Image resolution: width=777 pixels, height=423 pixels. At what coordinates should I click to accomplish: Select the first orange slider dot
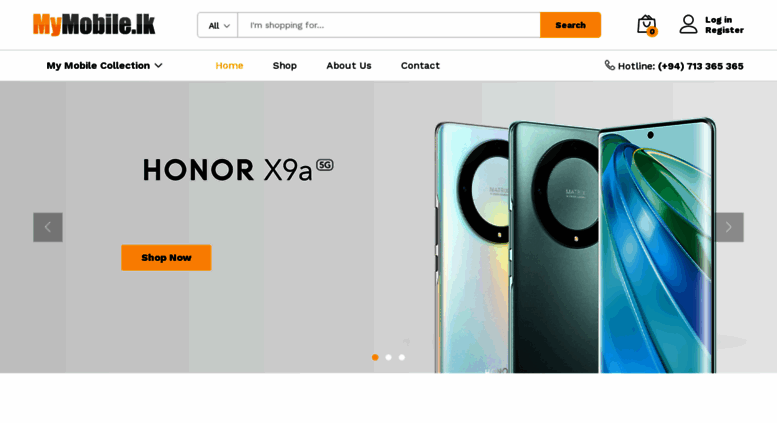(x=375, y=357)
